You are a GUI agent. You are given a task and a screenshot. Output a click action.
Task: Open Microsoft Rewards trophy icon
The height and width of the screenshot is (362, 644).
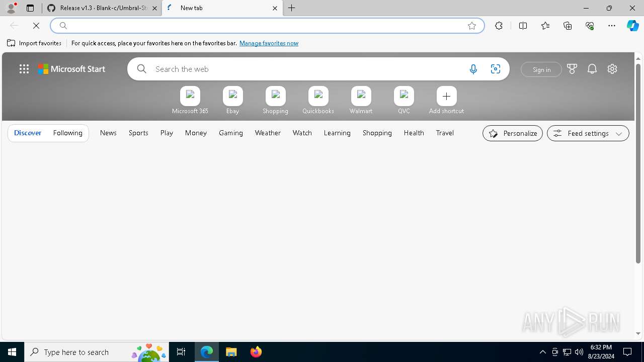tap(572, 69)
